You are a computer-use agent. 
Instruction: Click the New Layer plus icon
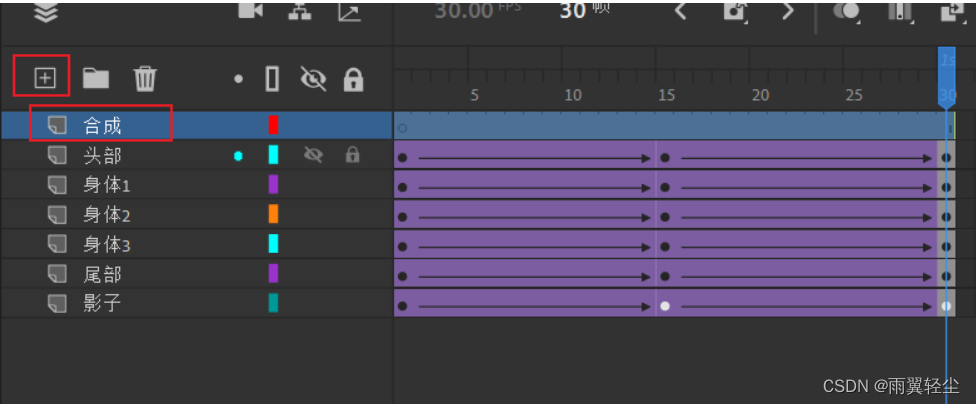[x=45, y=77]
